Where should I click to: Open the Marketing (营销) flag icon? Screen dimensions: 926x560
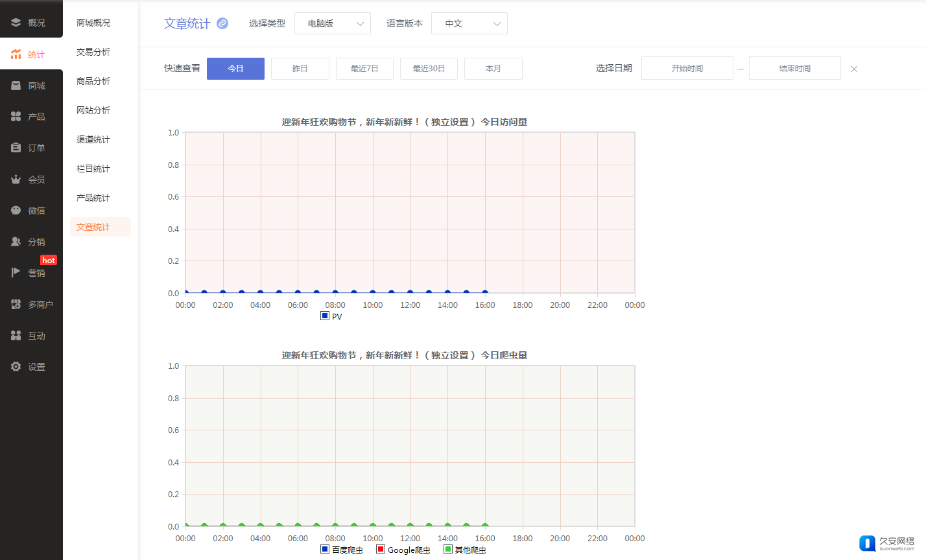(16, 273)
